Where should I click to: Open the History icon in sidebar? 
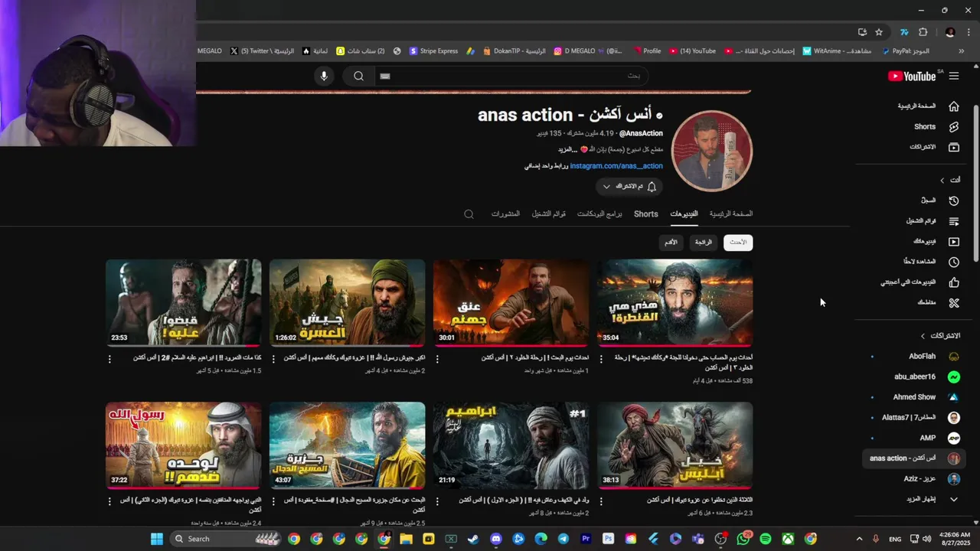954,201
